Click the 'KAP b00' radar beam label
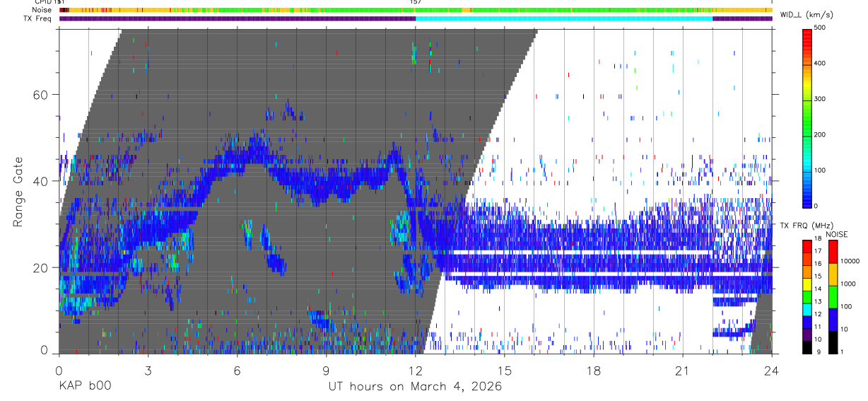Viewport: 868px width, 401px height. (x=85, y=387)
